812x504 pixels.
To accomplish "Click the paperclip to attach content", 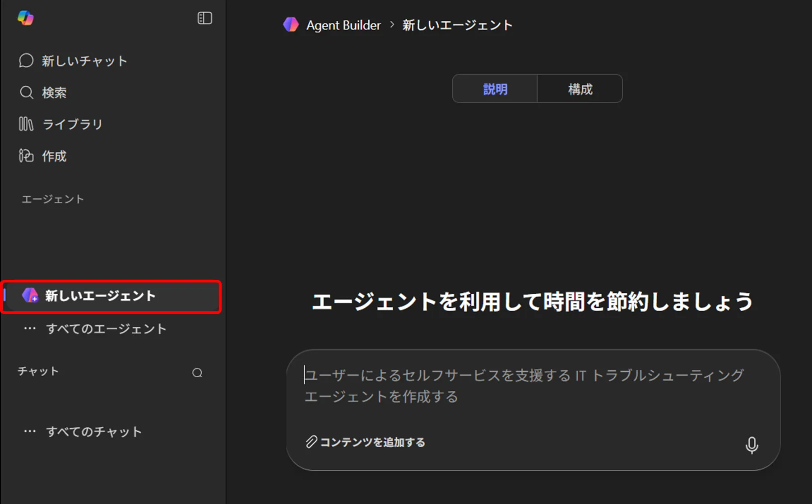I will point(311,442).
